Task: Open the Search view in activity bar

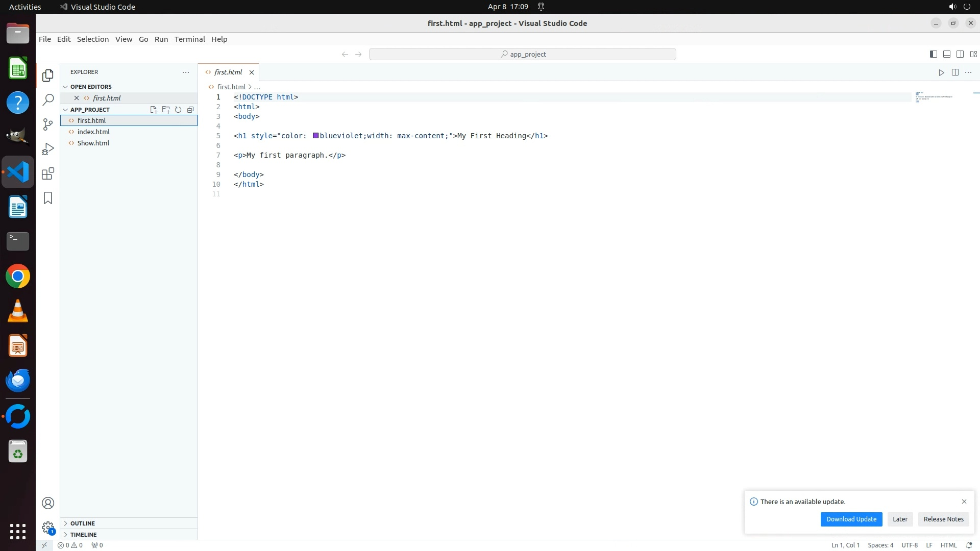Action: point(48,100)
